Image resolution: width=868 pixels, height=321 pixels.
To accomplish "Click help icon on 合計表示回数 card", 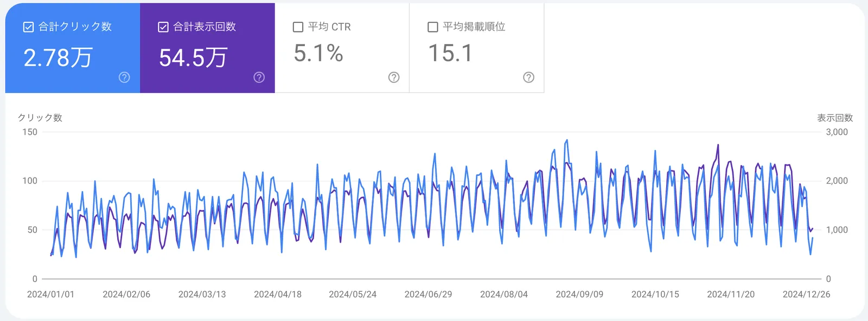I will click(259, 77).
